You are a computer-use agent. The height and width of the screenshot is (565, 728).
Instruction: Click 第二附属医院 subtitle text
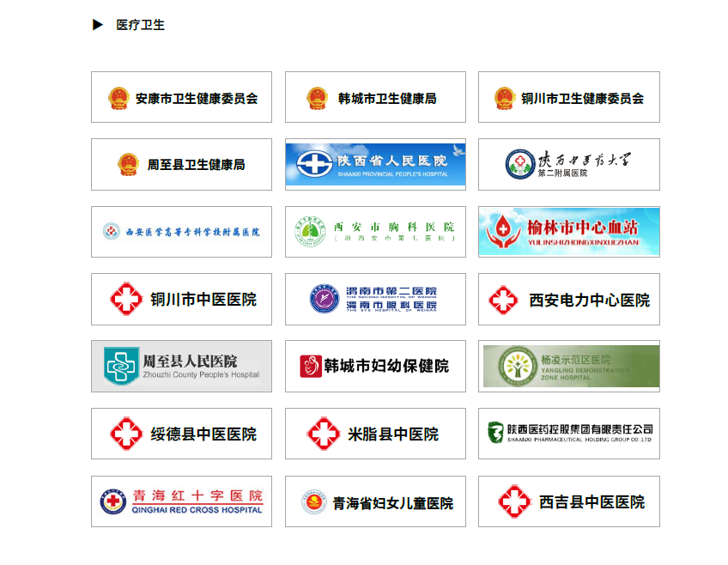[x=562, y=173]
